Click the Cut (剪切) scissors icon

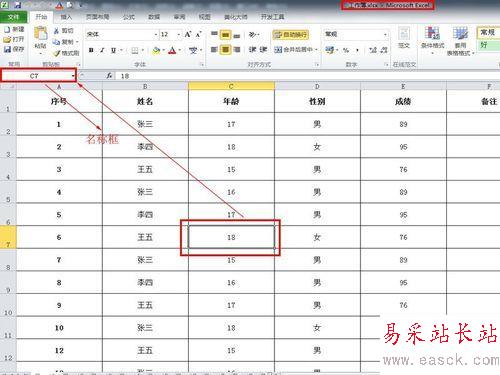pyautogui.click(x=56, y=31)
